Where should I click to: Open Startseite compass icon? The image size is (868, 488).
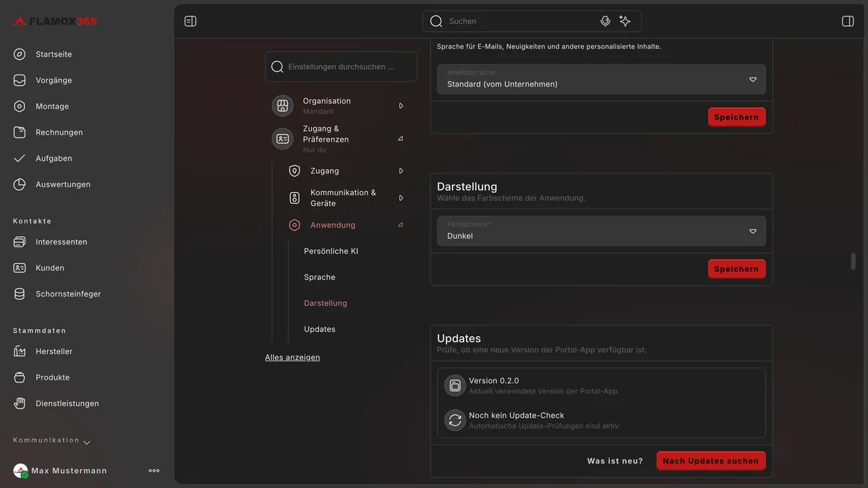tap(20, 54)
